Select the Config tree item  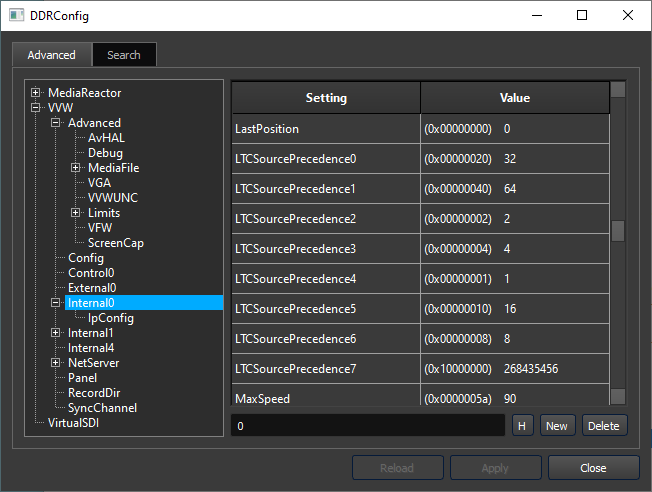pos(86,258)
